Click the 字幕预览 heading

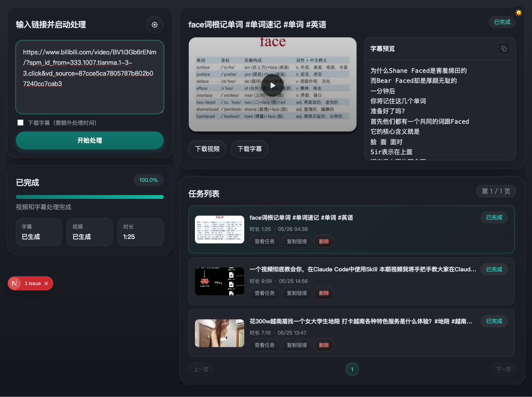(383, 49)
